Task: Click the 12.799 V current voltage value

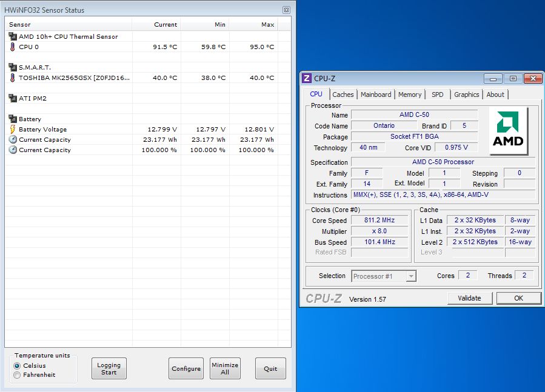Action: point(162,129)
